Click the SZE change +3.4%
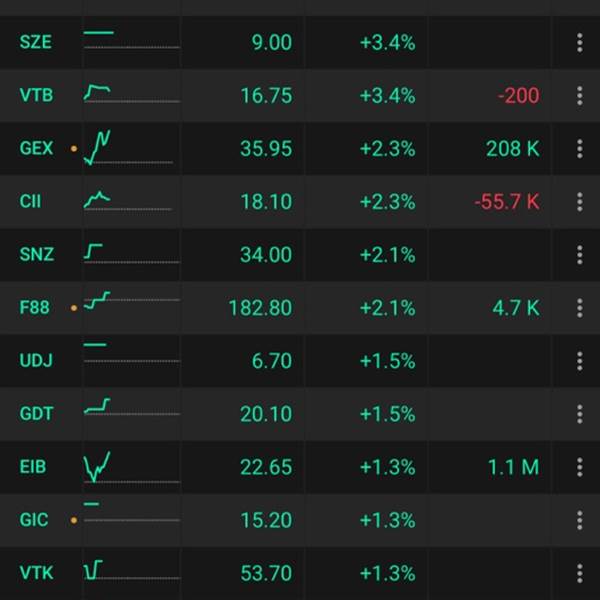 pyautogui.click(x=387, y=42)
